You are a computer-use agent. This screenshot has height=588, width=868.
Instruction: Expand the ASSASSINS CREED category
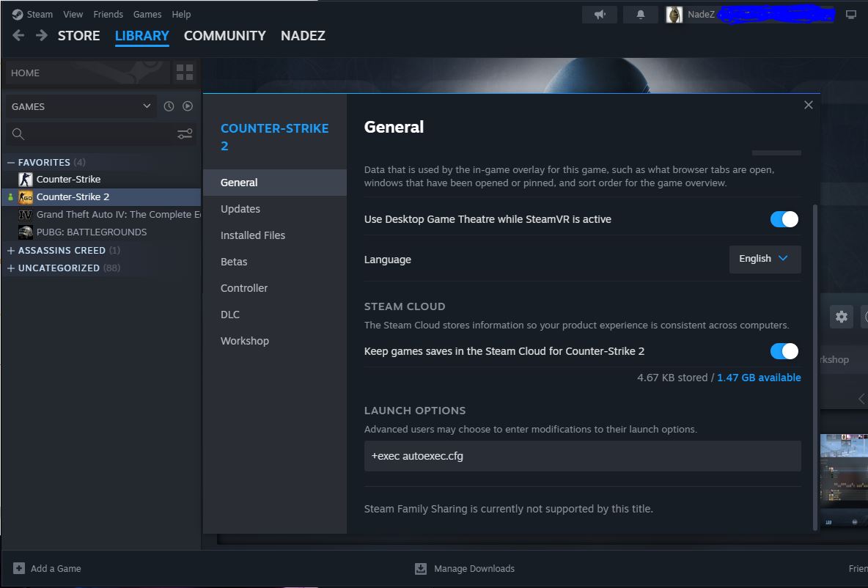click(10, 250)
